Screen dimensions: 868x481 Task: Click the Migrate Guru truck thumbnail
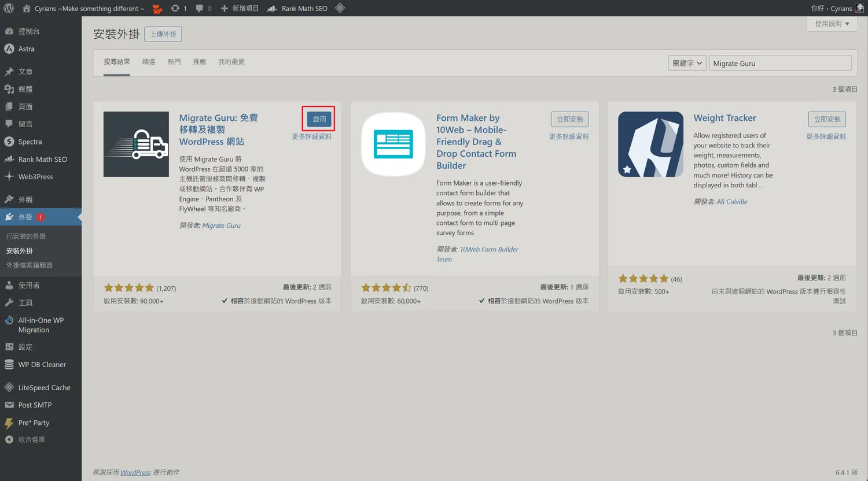[136, 144]
